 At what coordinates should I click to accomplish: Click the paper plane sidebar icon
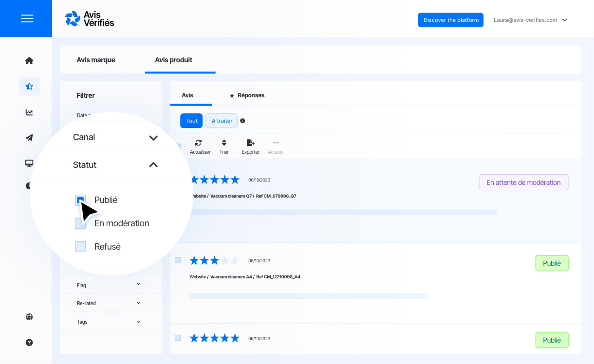click(x=29, y=138)
